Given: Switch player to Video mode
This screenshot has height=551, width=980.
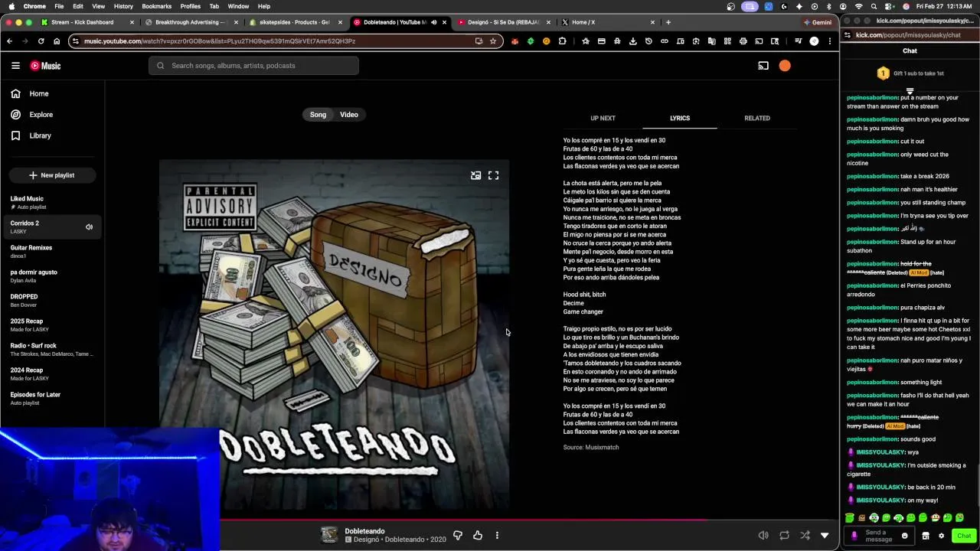Looking at the screenshot, I should point(349,115).
